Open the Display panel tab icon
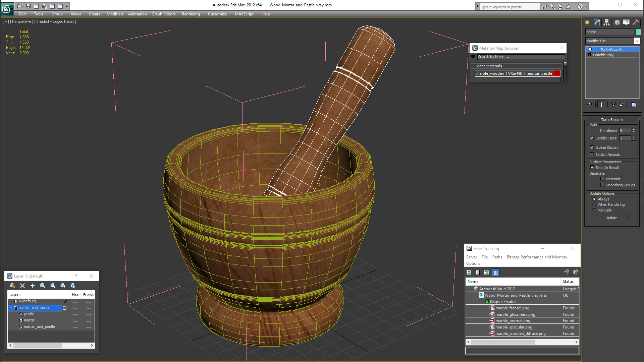This screenshot has width=644, height=362. tap(626, 22)
